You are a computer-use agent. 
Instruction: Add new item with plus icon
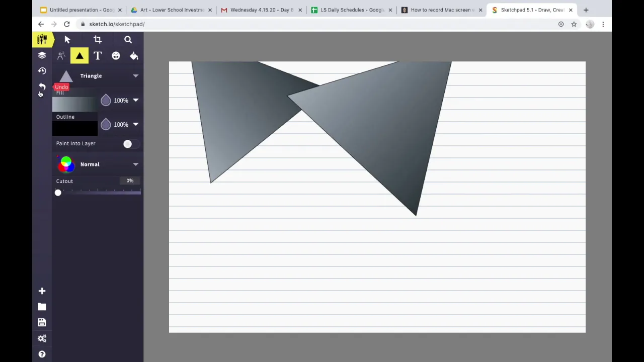tap(42, 291)
